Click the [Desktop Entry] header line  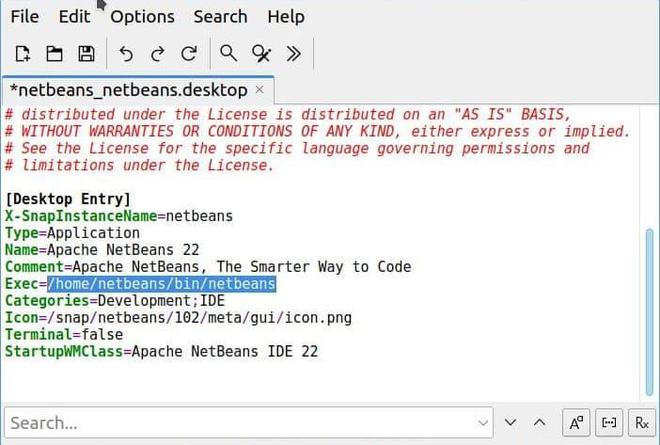pyautogui.click(x=68, y=199)
